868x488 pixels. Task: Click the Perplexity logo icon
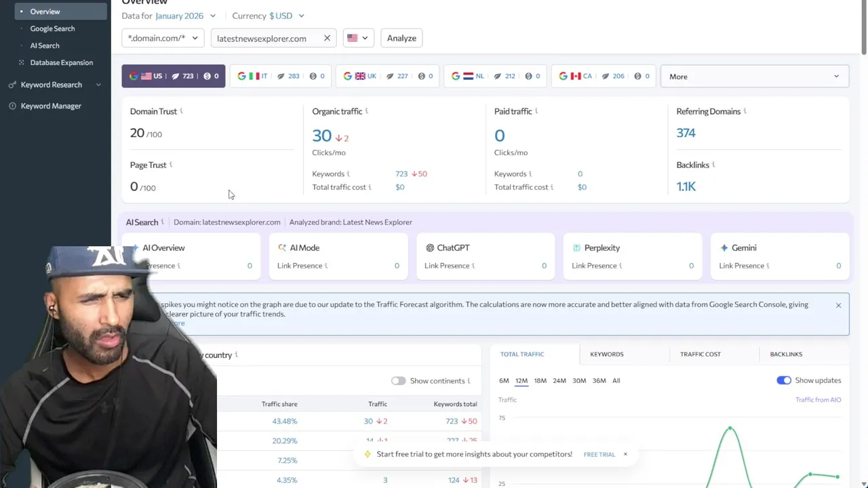click(x=576, y=248)
